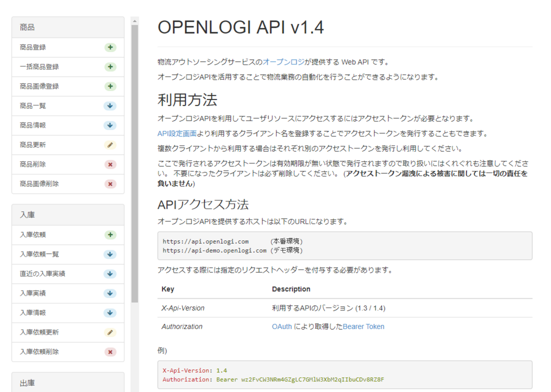This screenshot has width=551, height=392.
Task: Open the API設定画面 link
Action: 176,133
